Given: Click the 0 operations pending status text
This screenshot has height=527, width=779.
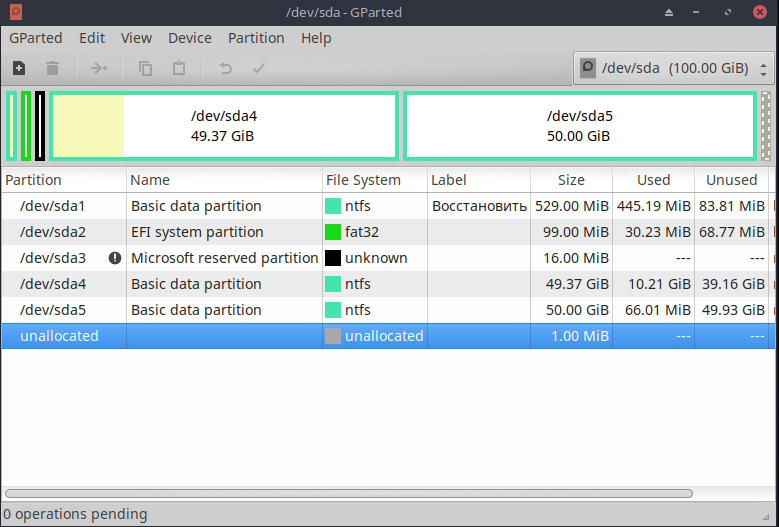Looking at the screenshot, I should (x=76, y=514).
